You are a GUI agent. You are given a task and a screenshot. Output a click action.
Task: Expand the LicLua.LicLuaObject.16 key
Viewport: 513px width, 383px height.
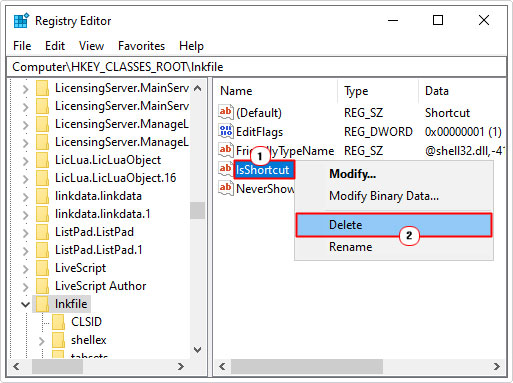click(x=25, y=179)
